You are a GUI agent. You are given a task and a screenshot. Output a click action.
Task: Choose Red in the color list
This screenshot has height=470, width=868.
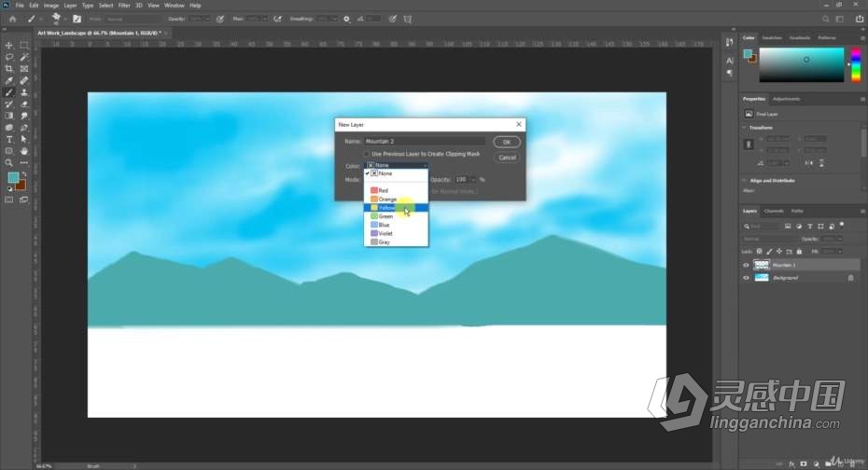coord(396,190)
